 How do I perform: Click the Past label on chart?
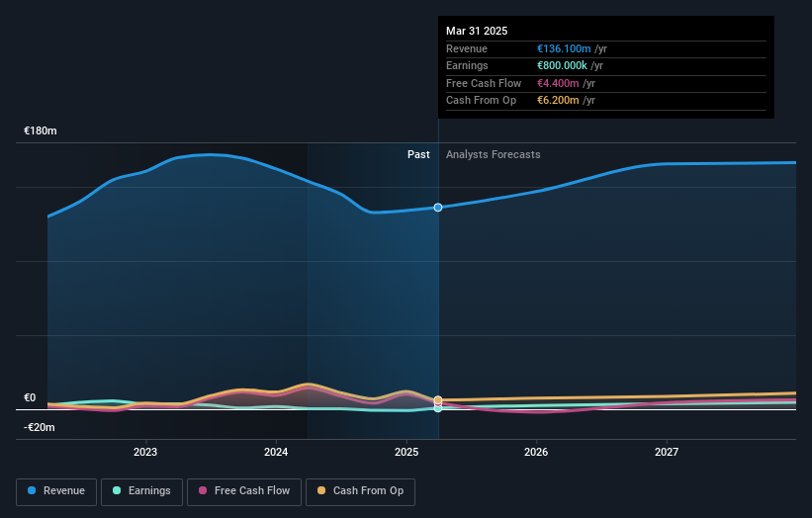click(x=418, y=154)
